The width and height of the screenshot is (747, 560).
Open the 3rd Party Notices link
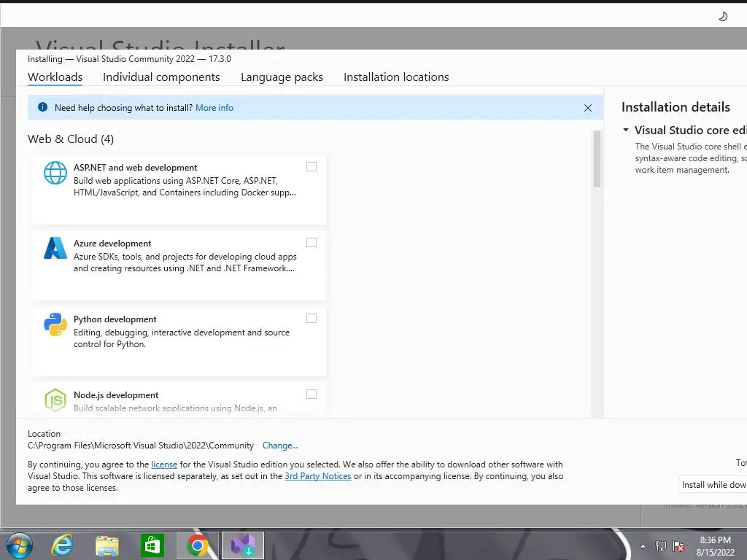318,475
